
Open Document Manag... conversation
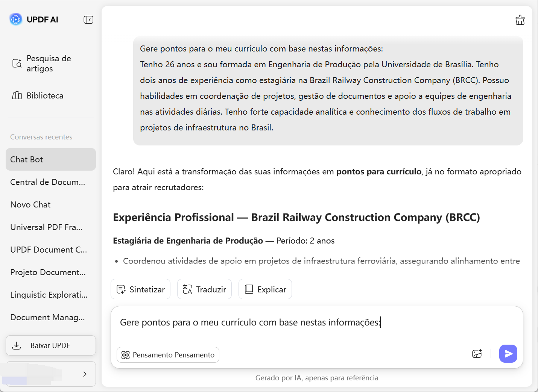tap(47, 317)
